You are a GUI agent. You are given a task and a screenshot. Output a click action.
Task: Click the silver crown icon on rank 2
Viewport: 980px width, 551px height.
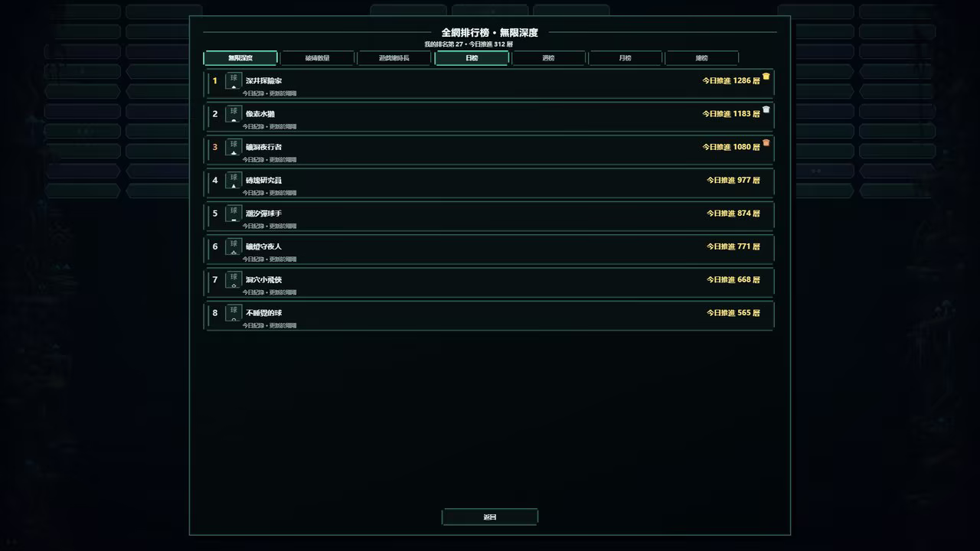(x=766, y=109)
